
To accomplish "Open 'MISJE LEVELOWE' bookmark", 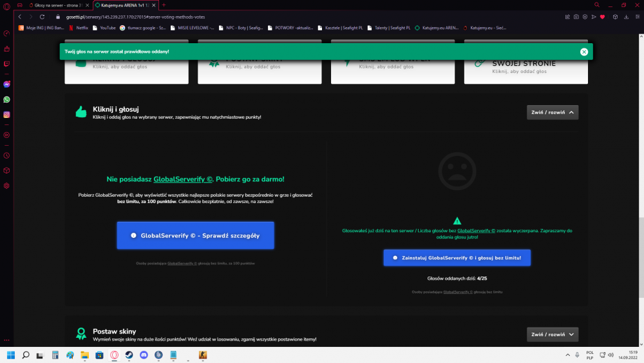I will tap(192, 28).
